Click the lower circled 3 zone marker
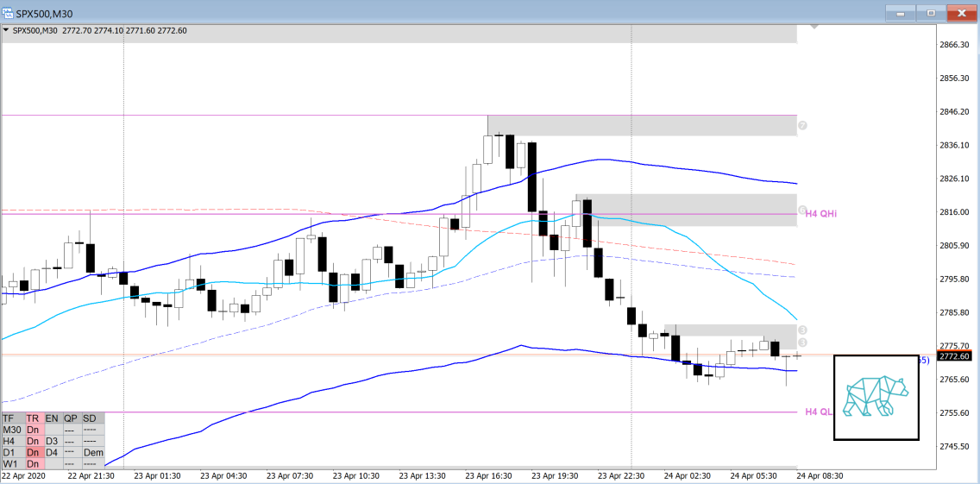The image size is (980, 484). (802, 343)
